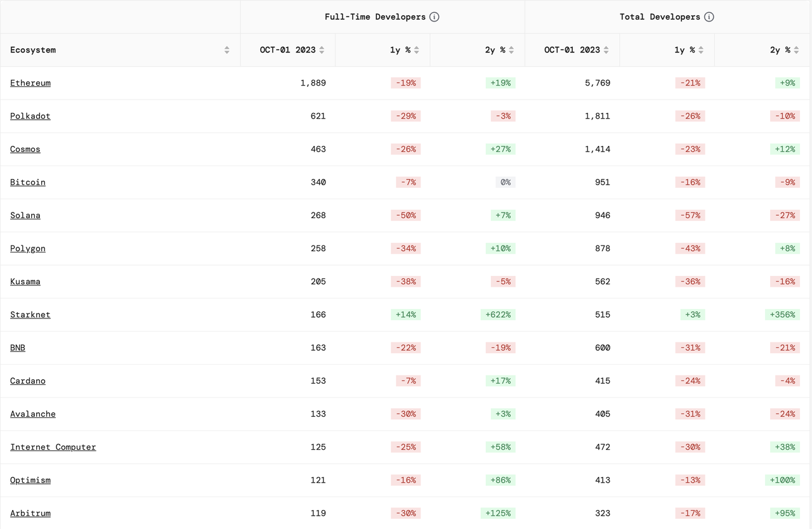Go to the Cosmos ecosystem page
The image size is (812, 529).
(x=25, y=149)
